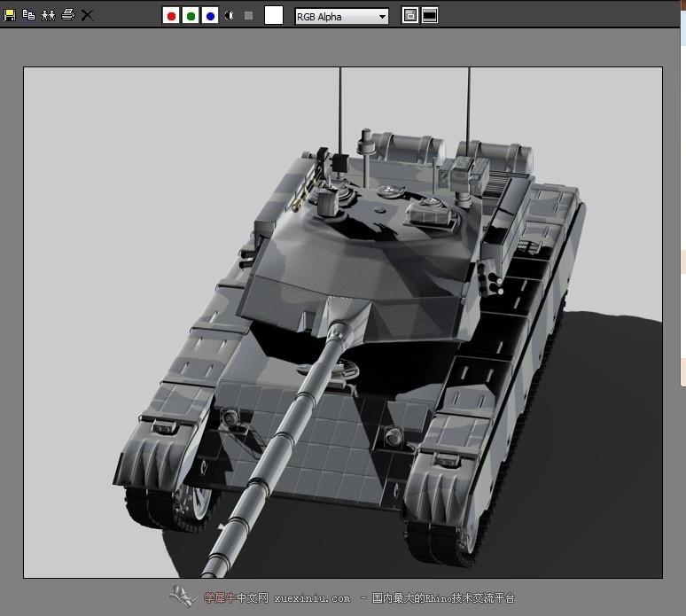Clone the rendered frame window

click(48, 15)
